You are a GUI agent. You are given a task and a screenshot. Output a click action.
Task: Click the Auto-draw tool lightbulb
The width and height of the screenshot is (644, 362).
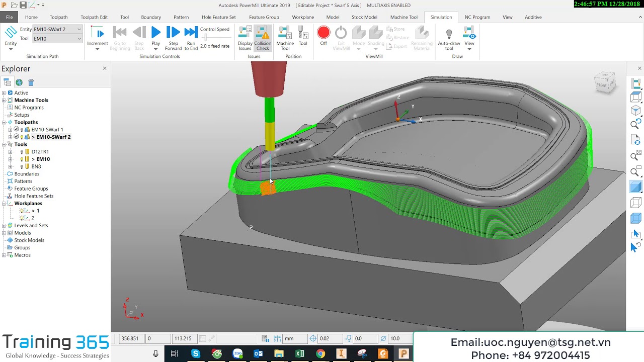click(x=449, y=34)
